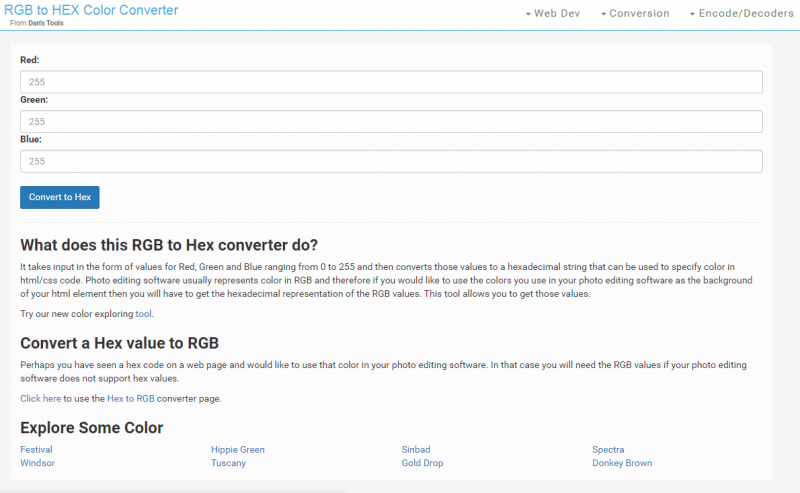Open the Hex to RGB converter link
800x493 pixels.
pyautogui.click(x=130, y=398)
